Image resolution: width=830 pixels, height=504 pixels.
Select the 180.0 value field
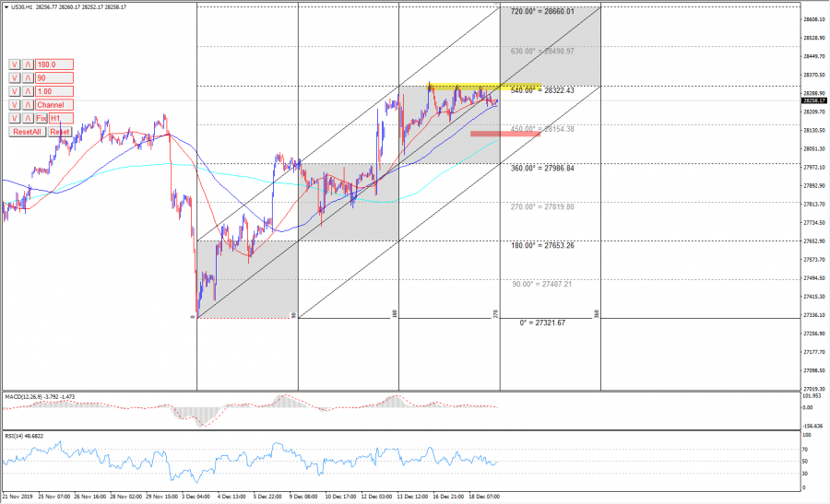[53, 64]
